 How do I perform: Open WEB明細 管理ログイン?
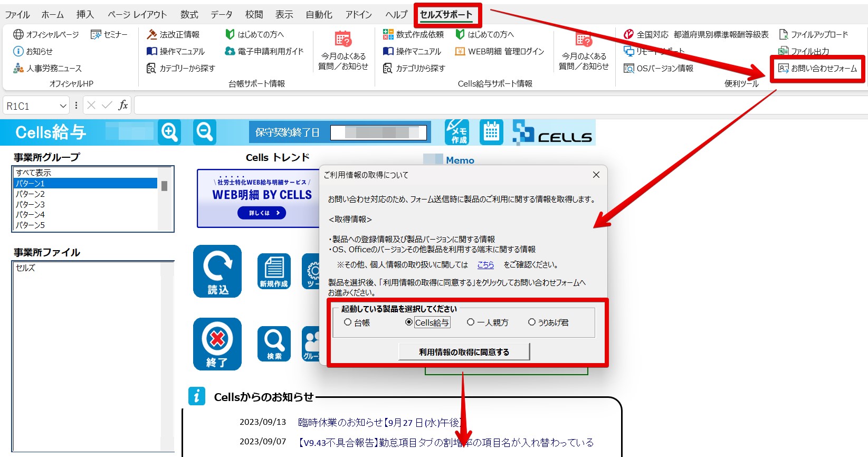point(499,51)
